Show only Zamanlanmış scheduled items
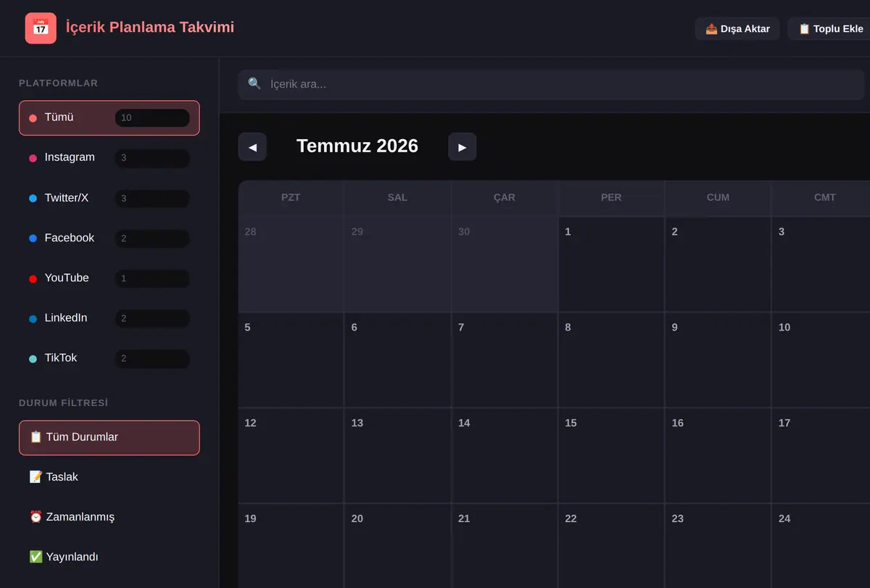 pos(109,517)
